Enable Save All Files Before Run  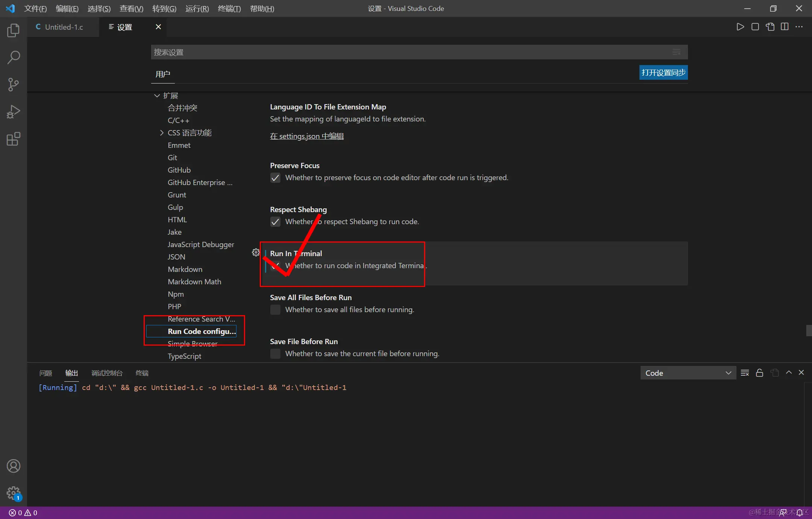[x=275, y=310]
